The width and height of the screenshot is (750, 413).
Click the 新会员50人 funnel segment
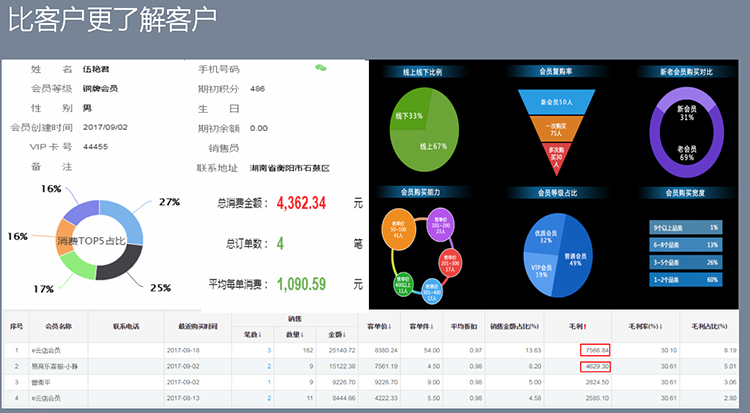(x=555, y=102)
